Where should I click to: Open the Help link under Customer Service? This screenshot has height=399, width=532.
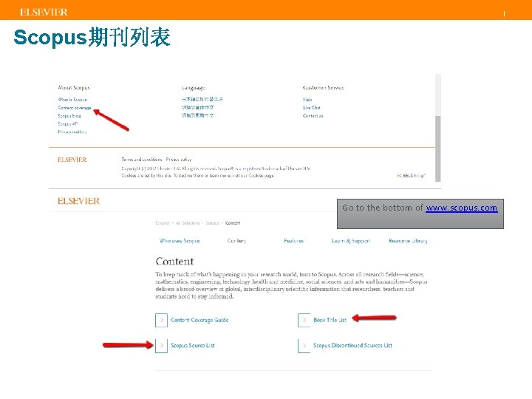pyautogui.click(x=307, y=100)
